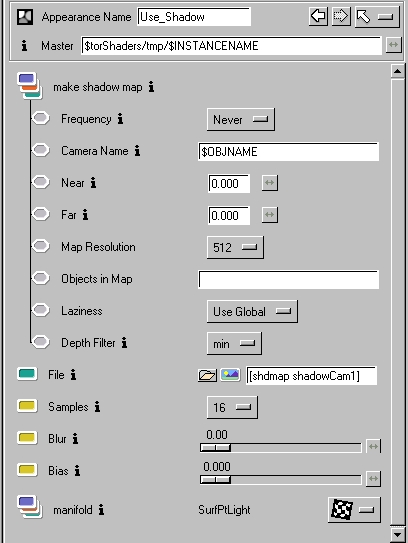Image resolution: width=408 pixels, height=543 pixels.
Task: Toggle the connector oval next to Map Resolution
Action: pos(41,246)
